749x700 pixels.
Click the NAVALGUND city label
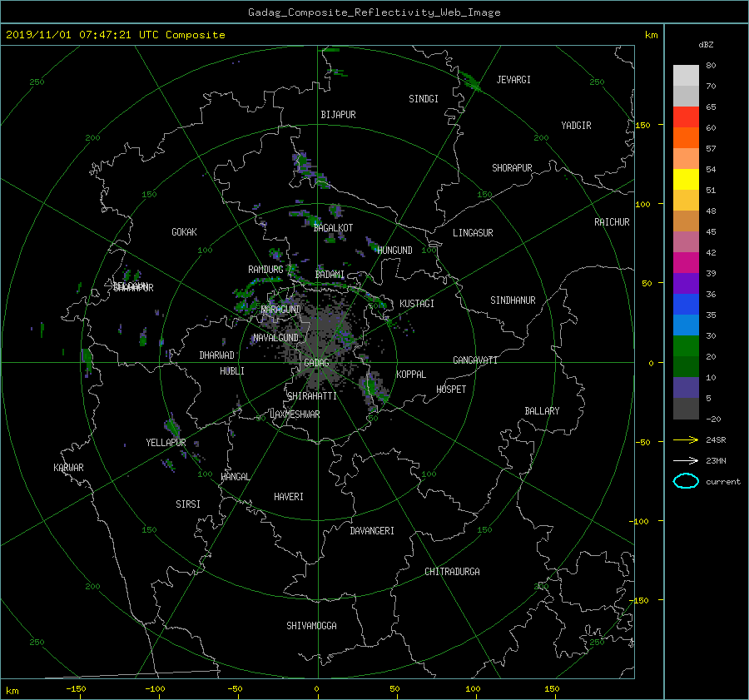pyautogui.click(x=275, y=338)
